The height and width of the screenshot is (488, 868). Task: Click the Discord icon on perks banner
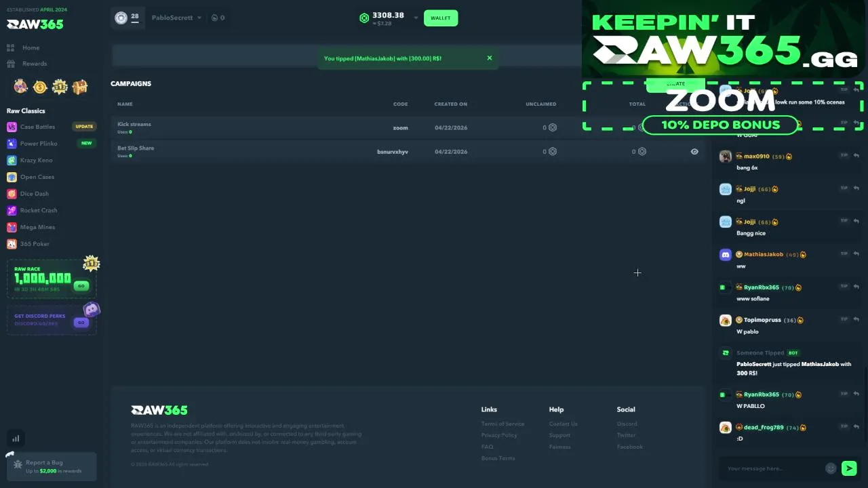click(92, 310)
